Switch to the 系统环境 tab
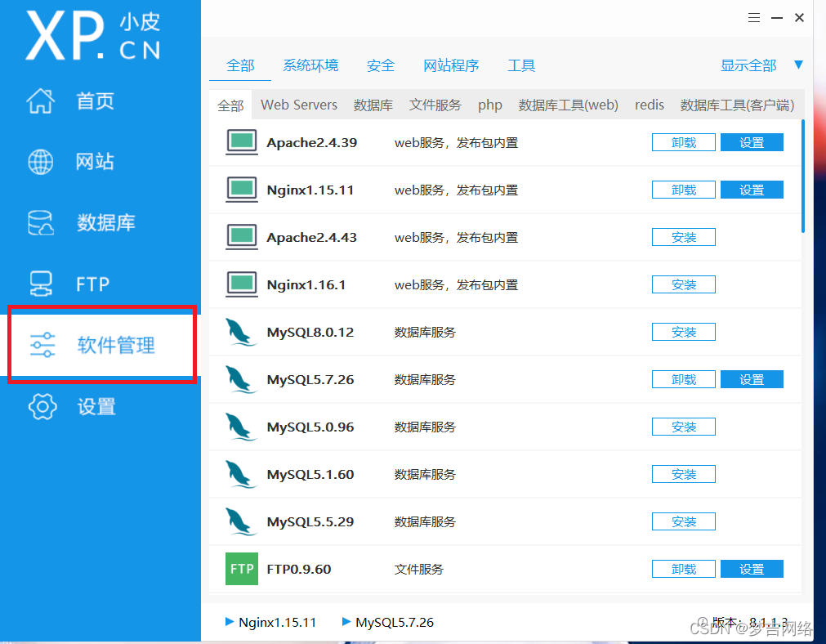 point(310,65)
